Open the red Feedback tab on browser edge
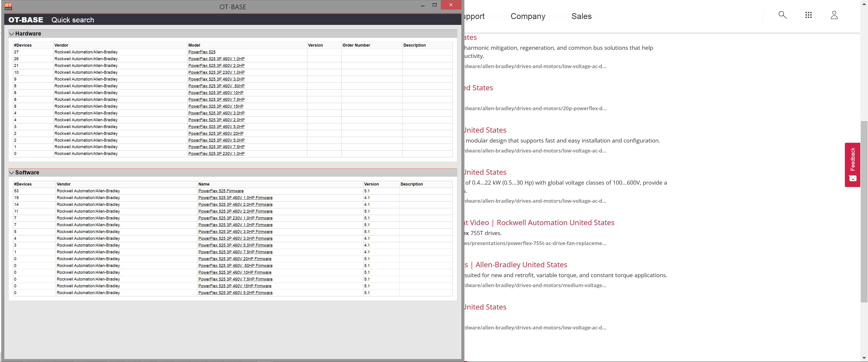 [x=852, y=165]
